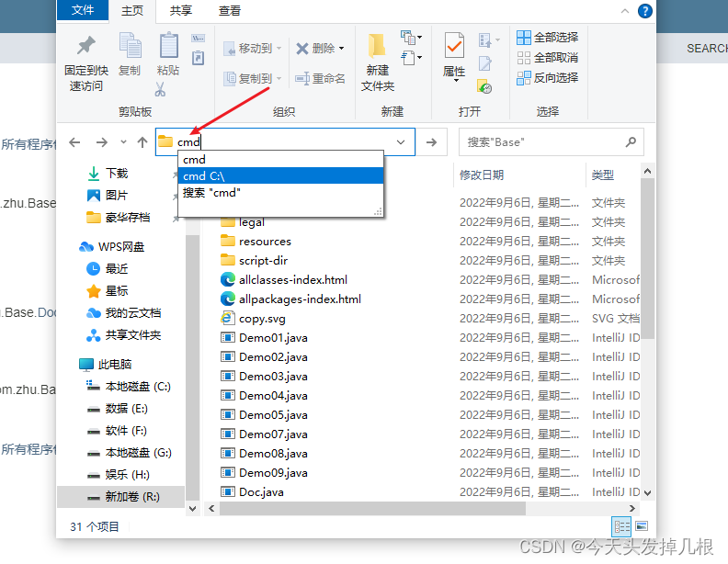This screenshot has height=564, width=728.
Task: Switch to details view layout icon
Action: [x=621, y=526]
